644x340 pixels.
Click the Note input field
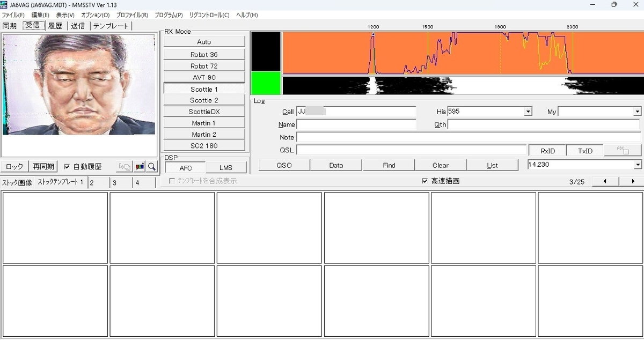[x=469, y=137]
